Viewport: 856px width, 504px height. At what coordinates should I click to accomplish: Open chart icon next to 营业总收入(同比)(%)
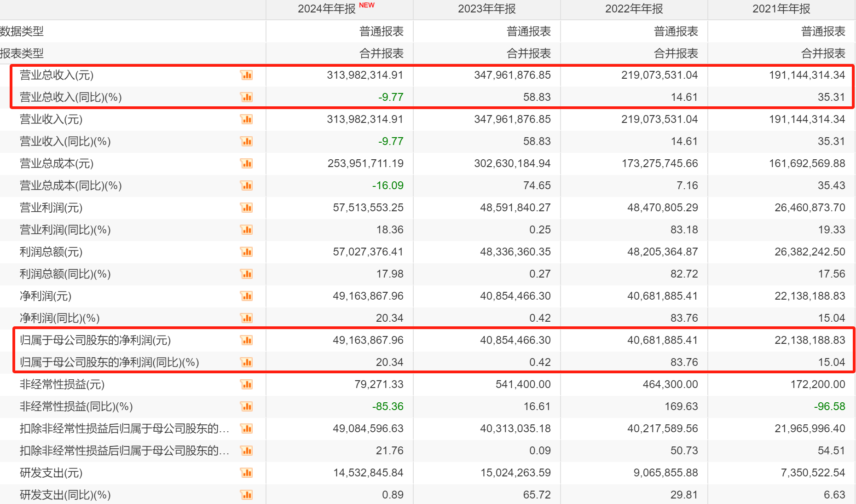click(x=247, y=97)
